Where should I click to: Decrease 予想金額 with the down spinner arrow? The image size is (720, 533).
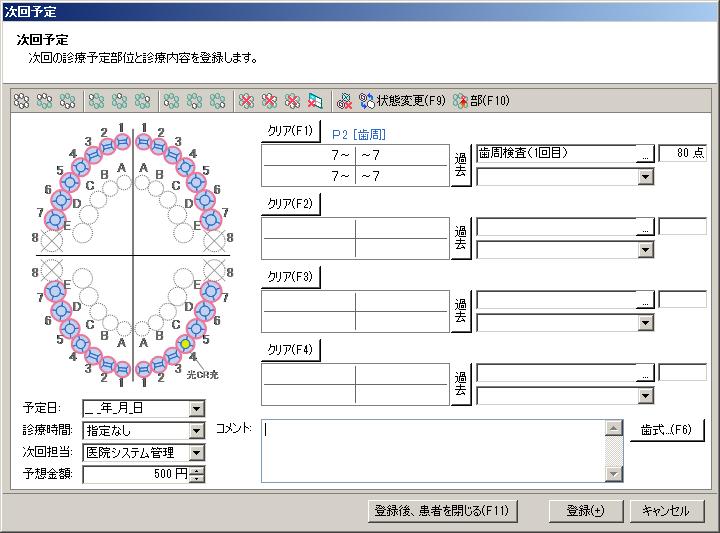pyautogui.click(x=197, y=478)
